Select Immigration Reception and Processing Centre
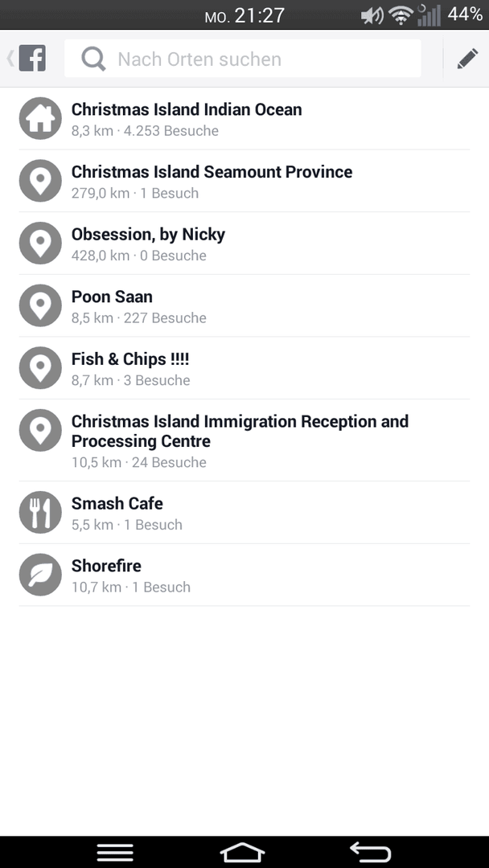489x868 pixels. click(244, 440)
